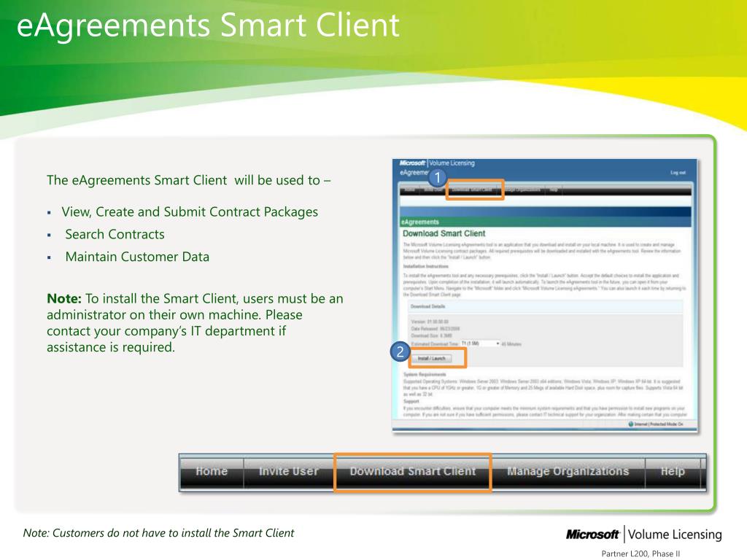Image resolution: width=747 pixels, height=560 pixels.
Task: Click the "Support" subheading in the embedded page
Action: coord(411,402)
